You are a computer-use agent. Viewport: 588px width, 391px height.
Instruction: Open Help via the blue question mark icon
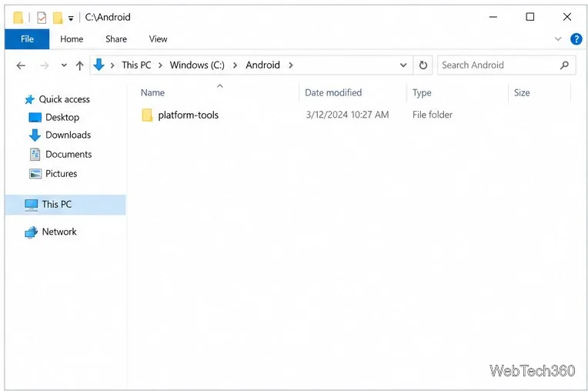point(576,39)
